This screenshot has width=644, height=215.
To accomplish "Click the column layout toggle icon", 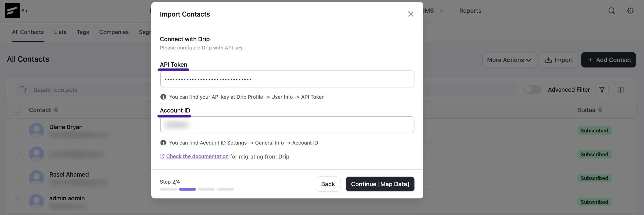I will pos(620,90).
